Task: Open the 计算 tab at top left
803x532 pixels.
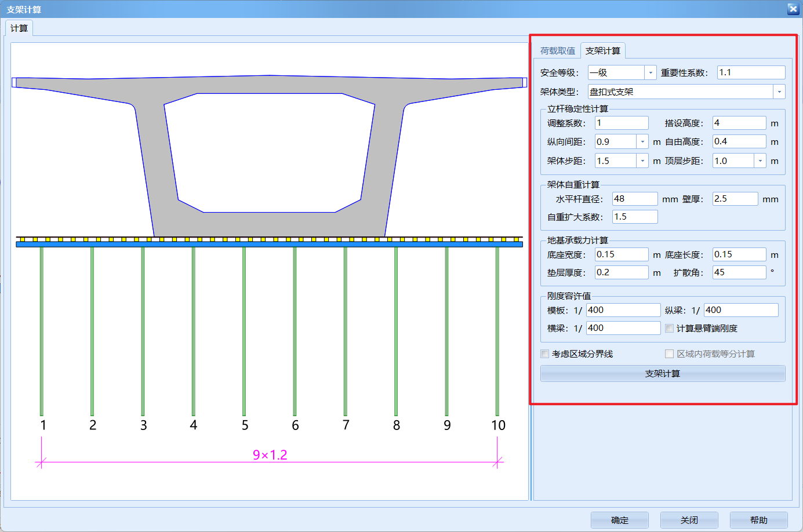Action: (19, 28)
